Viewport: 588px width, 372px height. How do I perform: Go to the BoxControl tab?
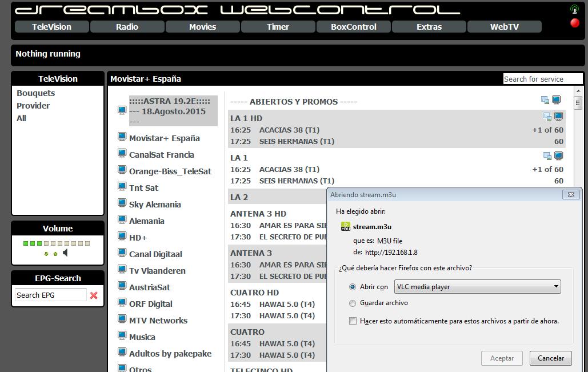(354, 27)
